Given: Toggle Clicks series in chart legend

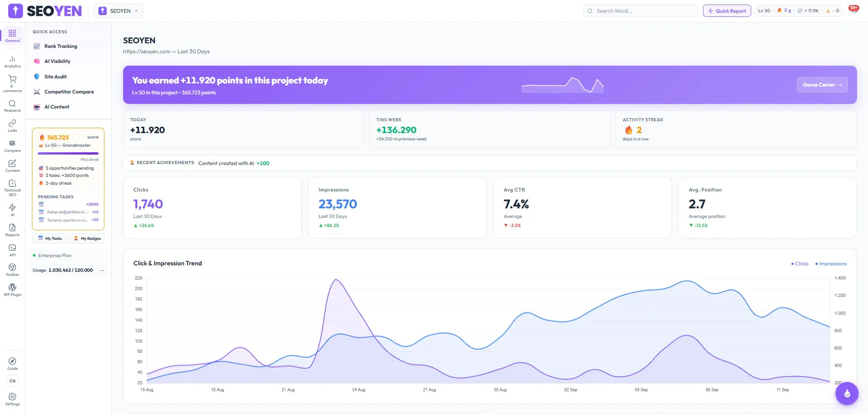Looking at the screenshot, I should click(x=800, y=264).
